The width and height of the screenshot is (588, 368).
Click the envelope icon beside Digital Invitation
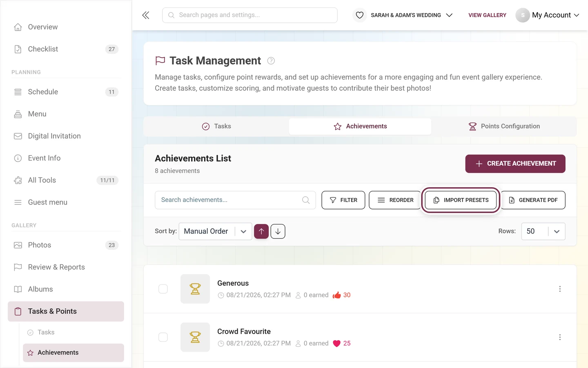tap(18, 136)
